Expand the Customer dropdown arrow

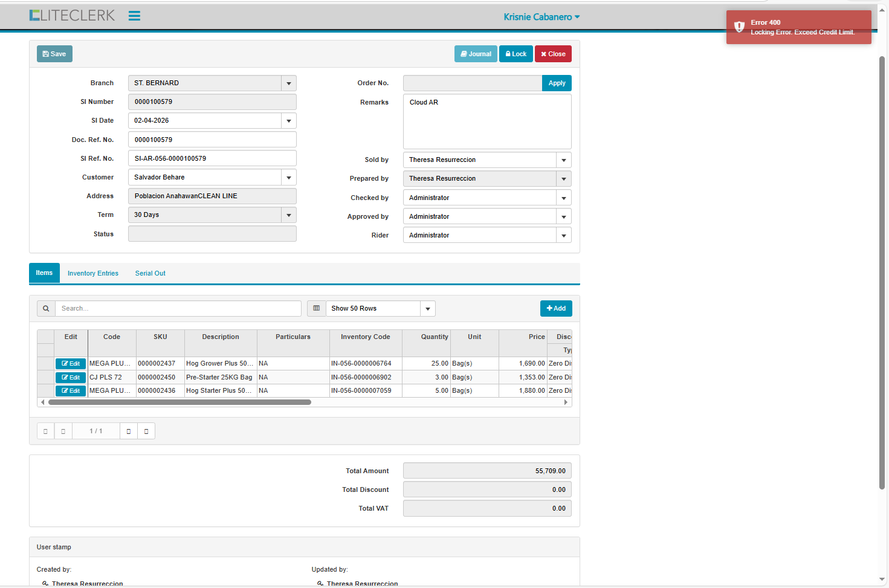tap(289, 178)
